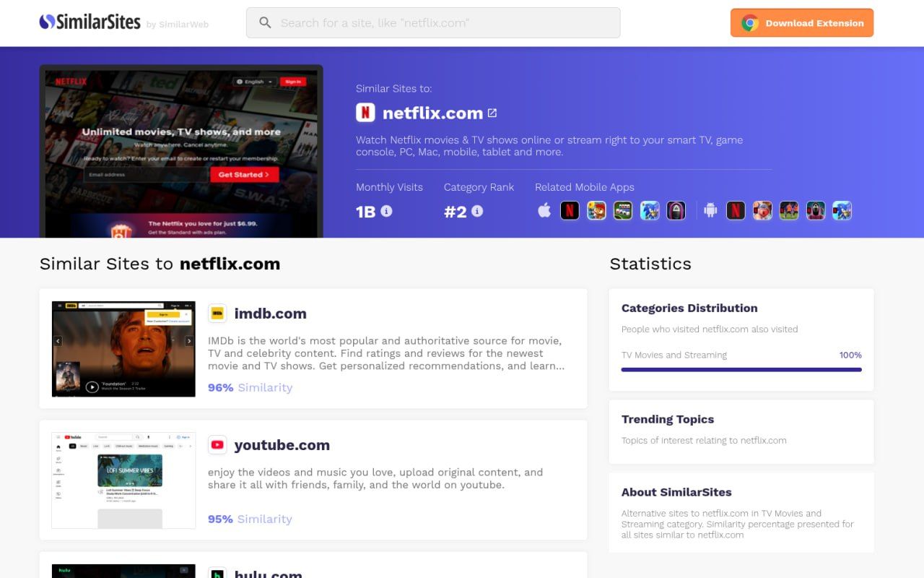Click the "100%" category percentage
924x578 pixels.
tap(850, 355)
